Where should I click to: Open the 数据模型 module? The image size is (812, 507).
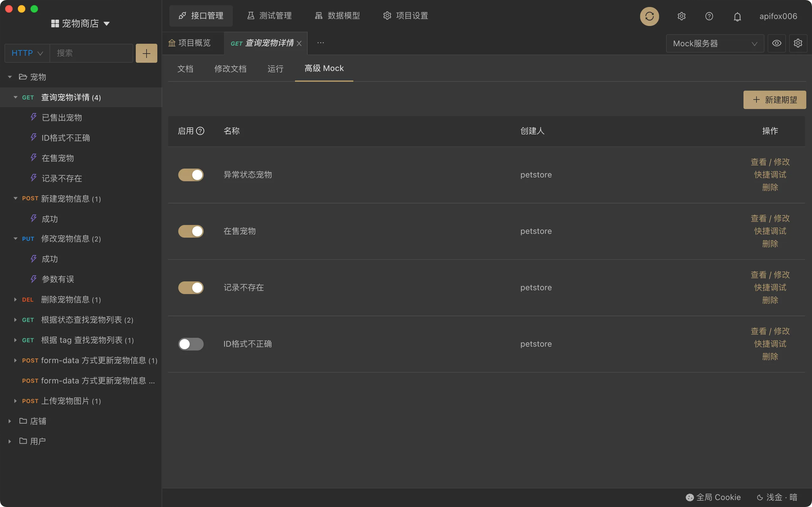(337, 16)
